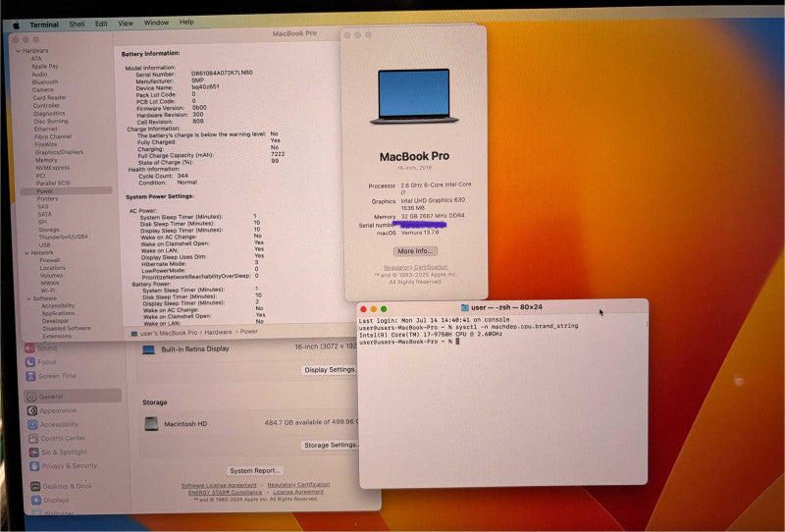Screen dimensions: 785x532
Task: Select Wi-Fi under Network
Action: pyautogui.click(x=48, y=291)
